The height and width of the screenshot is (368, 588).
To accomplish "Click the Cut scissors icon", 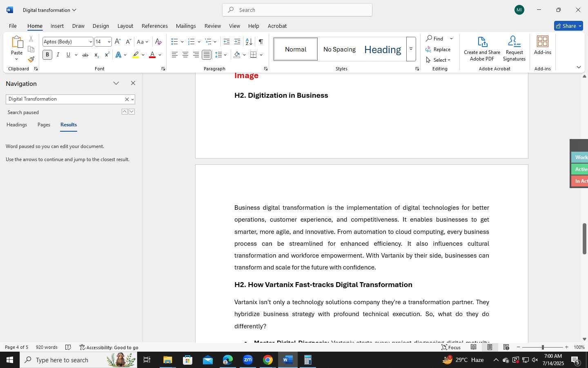I will (x=31, y=39).
